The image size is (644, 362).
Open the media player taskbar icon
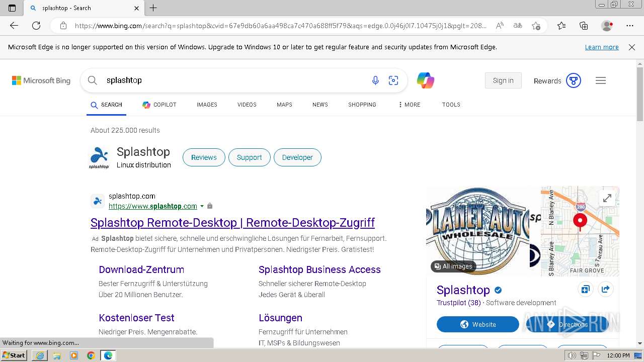(x=74, y=355)
